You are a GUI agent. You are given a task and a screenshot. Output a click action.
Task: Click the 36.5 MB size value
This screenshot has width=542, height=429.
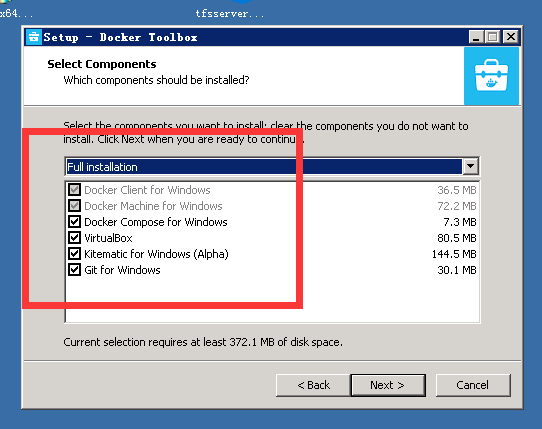click(x=457, y=190)
